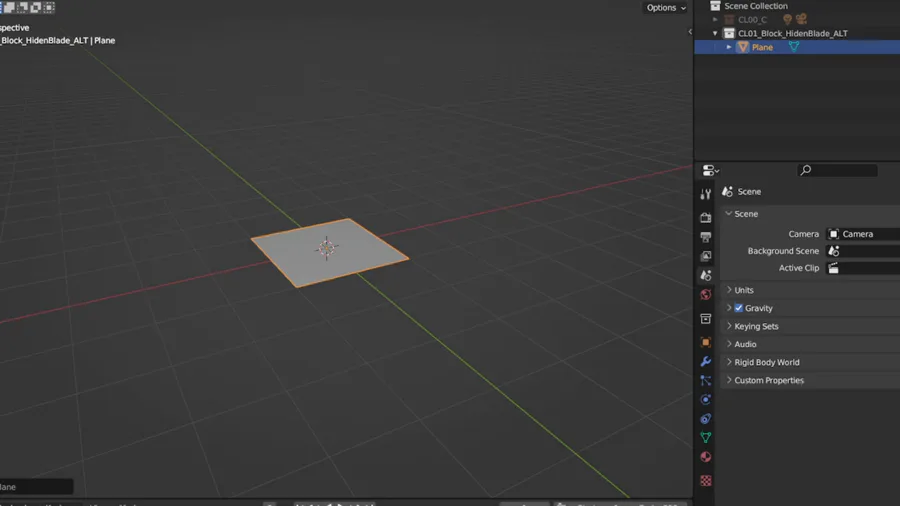Click the Subtract selection mode icon
Screen dimensions: 900x506
pyautogui.click(x=22, y=7)
